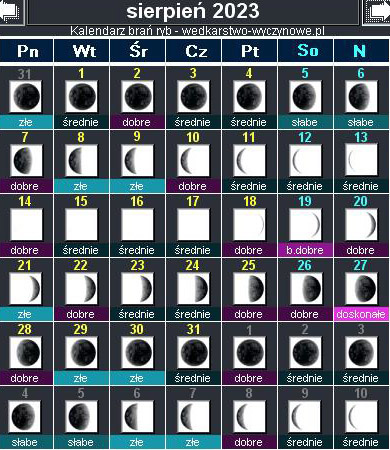Image resolution: width=390 pixels, height=450 pixels.
Task: Click the full moon image for August 14
Action: [x=26, y=224]
